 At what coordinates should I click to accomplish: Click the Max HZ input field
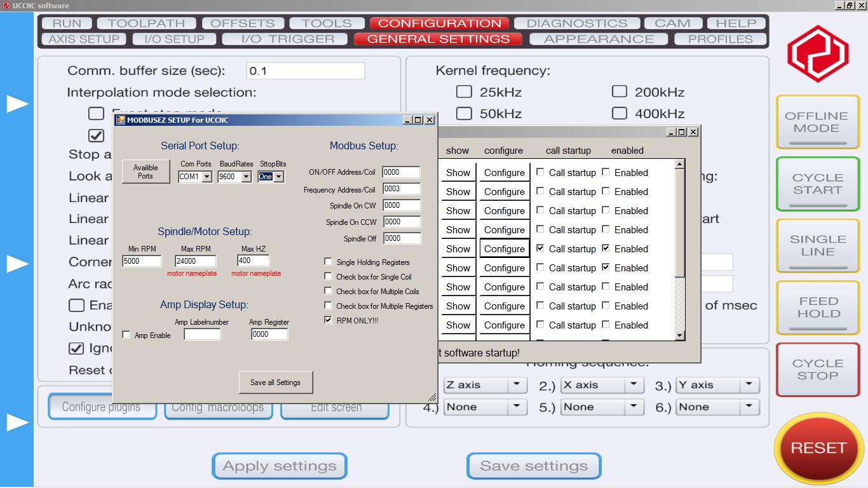tap(253, 261)
